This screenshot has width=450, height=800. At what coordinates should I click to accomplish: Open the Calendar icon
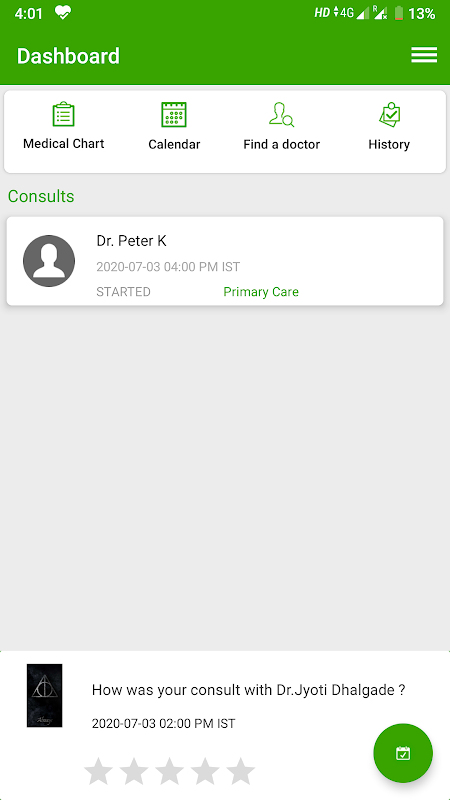pos(174,114)
